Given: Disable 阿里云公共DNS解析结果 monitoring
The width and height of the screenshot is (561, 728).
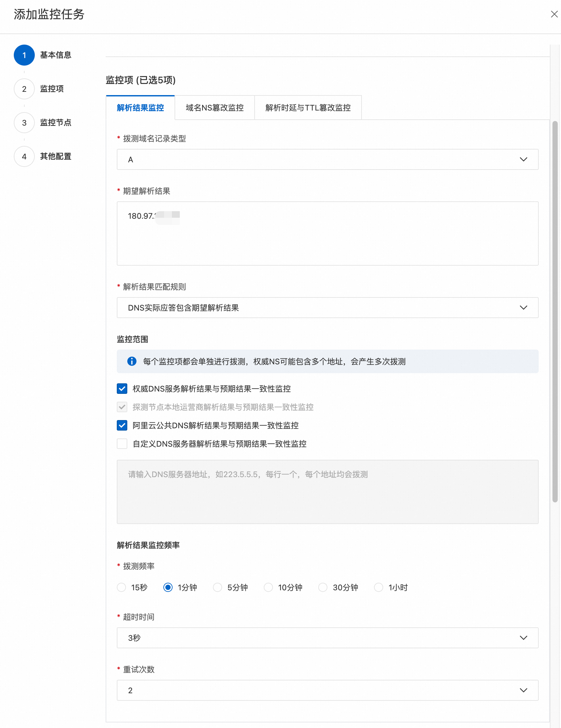Looking at the screenshot, I should click(122, 425).
